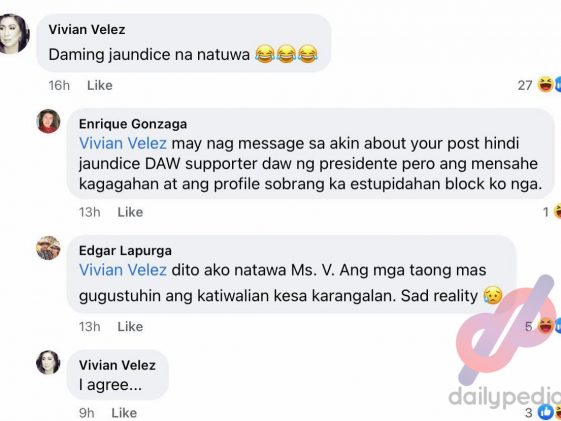Click Enrique Gonzaga's avatar
This screenshot has width=561, height=421.
point(48,121)
